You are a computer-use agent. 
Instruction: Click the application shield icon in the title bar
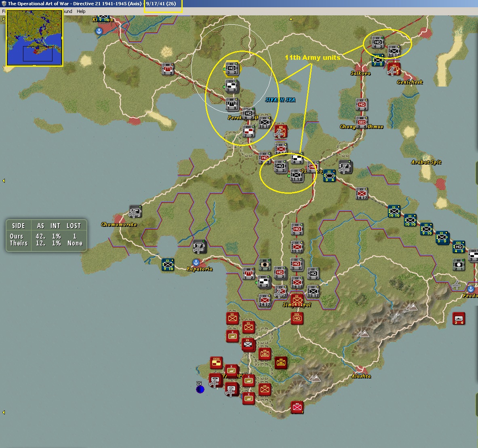(x=4, y=4)
